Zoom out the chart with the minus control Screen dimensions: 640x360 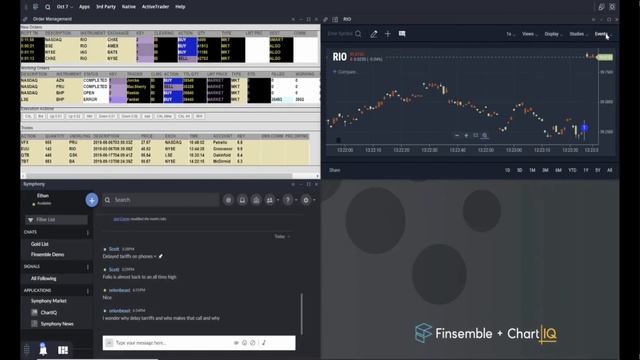click(x=457, y=135)
